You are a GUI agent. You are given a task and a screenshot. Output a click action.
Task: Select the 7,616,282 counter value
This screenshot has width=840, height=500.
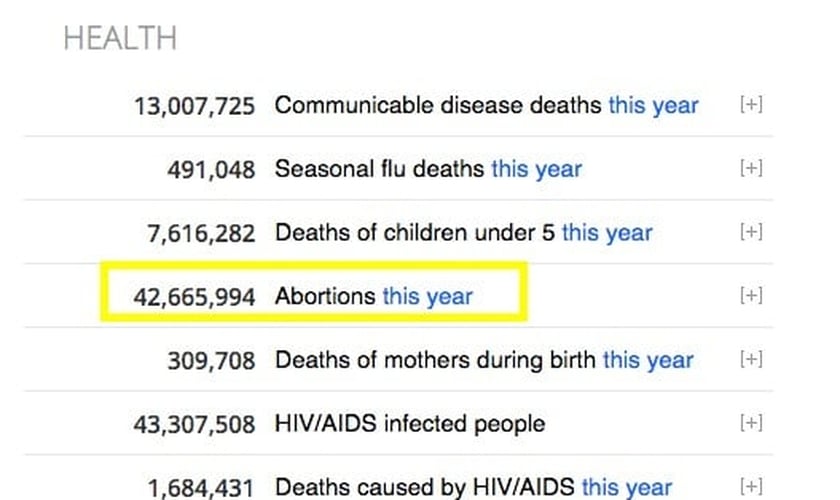coord(201,234)
